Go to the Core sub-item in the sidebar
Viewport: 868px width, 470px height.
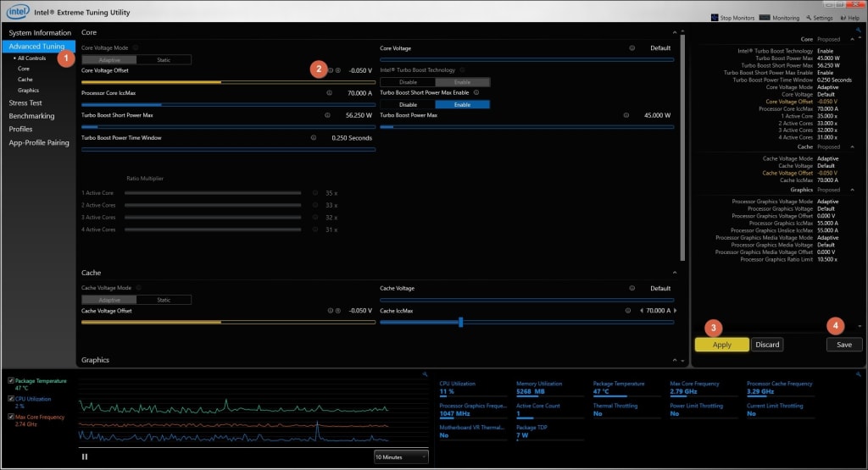(x=23, y=69)
